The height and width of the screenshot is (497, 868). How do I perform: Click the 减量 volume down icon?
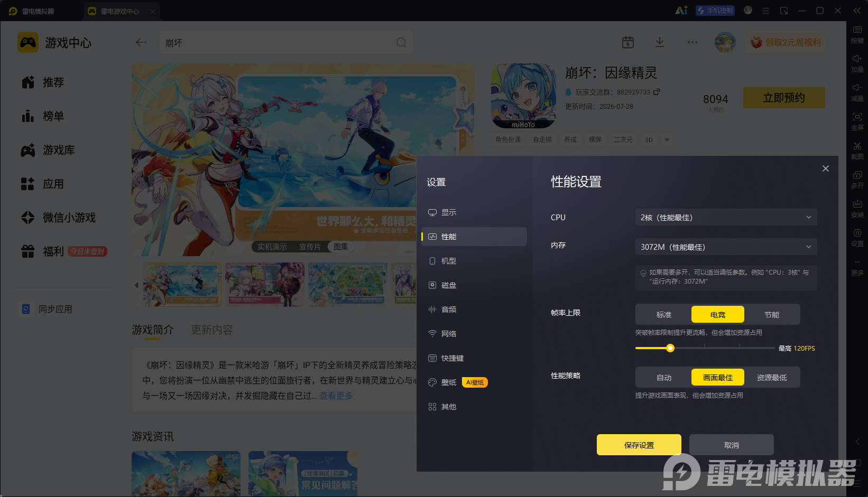[857, 88]
